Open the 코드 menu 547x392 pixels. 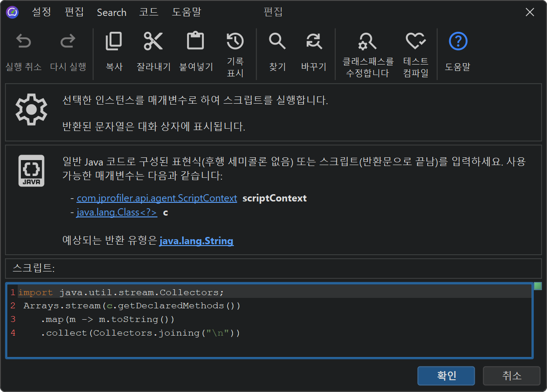[149, 12]
